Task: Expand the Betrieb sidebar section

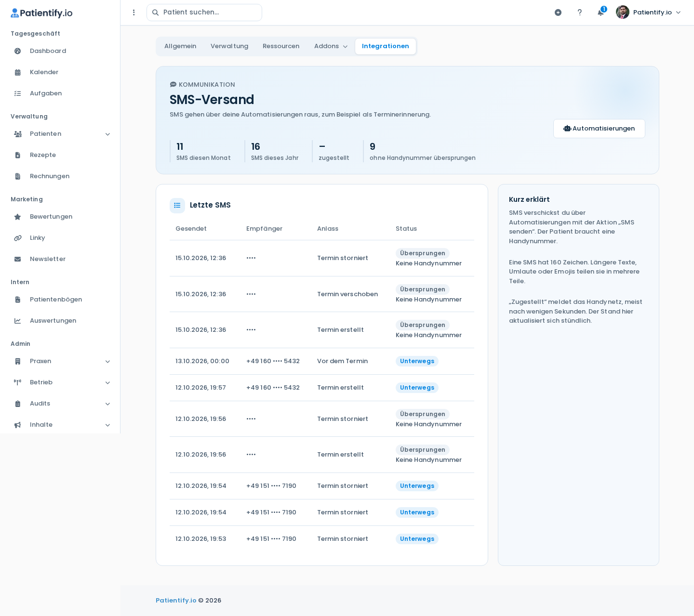Action: coord(60,382)
